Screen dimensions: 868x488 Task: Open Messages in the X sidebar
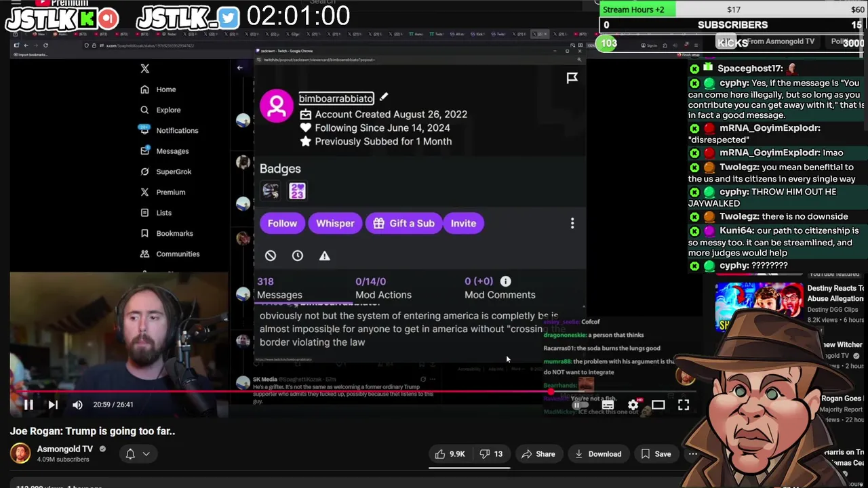point(164,151)
